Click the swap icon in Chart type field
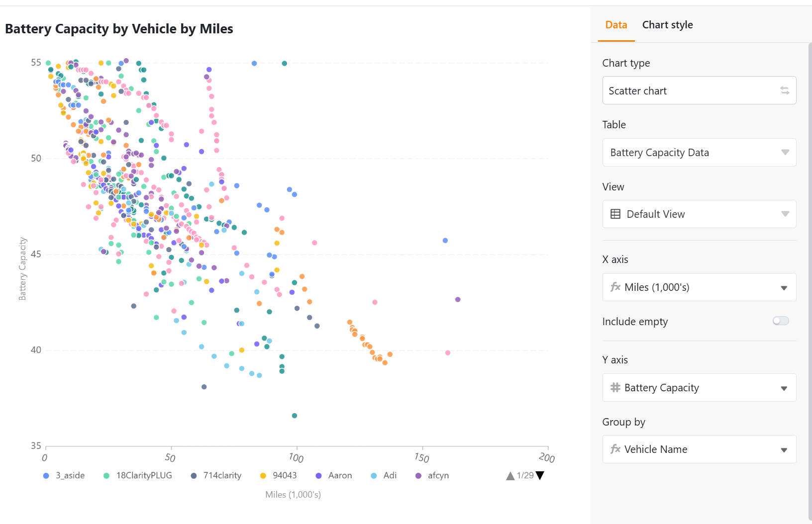812x524 pixels. click(x=785, y=90)
